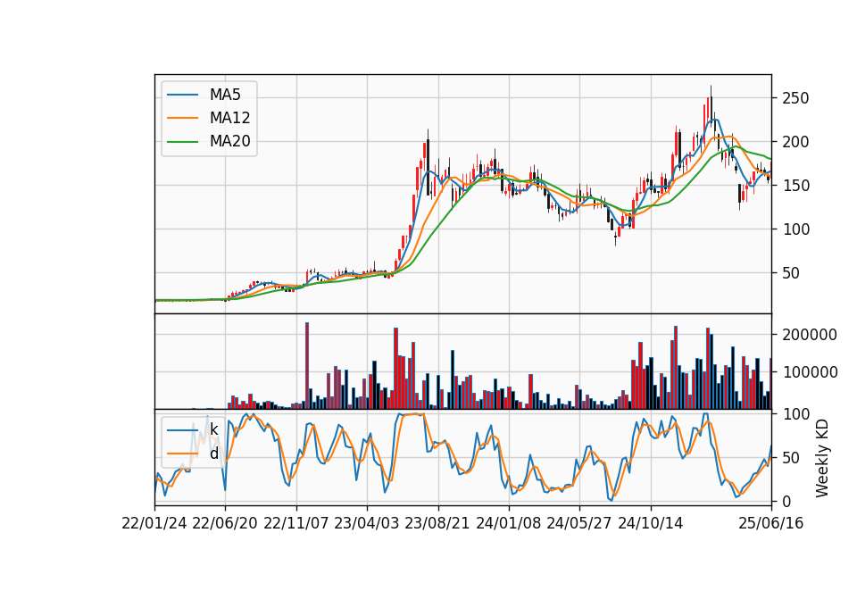857x616 pixels.
Task: Click the MA5 legend label
Action: [x=225, y=95]
